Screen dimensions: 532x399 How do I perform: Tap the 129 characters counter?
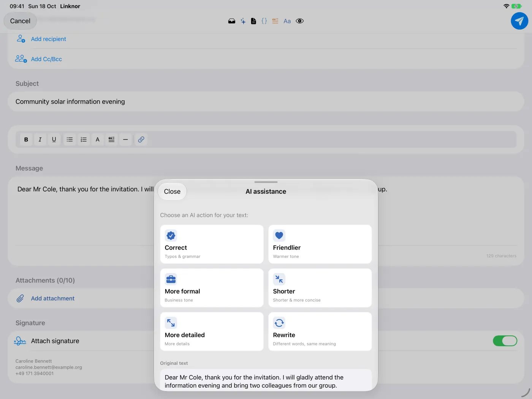click(501, 256)
